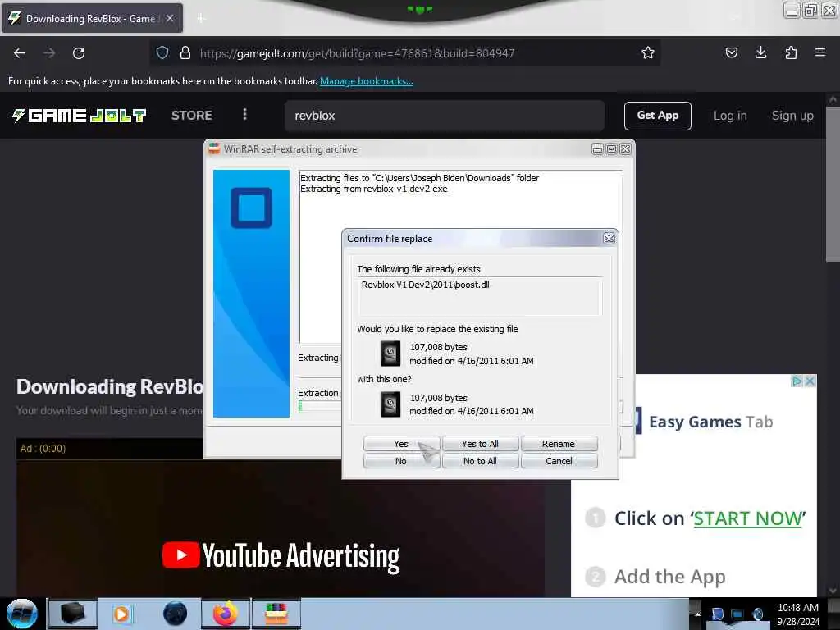Viewport: 840px width, 630px height.
Task: Click the forward navigation arrow
Action: 49,53
